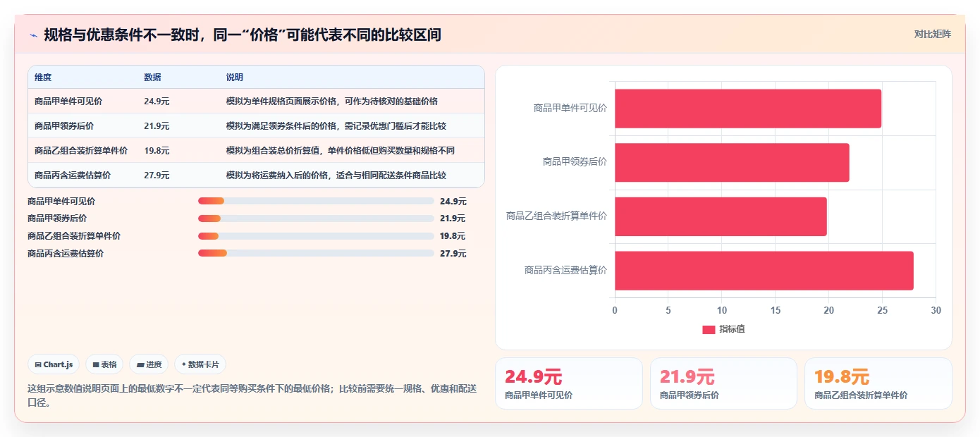Click the chart bar for 商品甲单件可见价

click(x=748, y=109)
